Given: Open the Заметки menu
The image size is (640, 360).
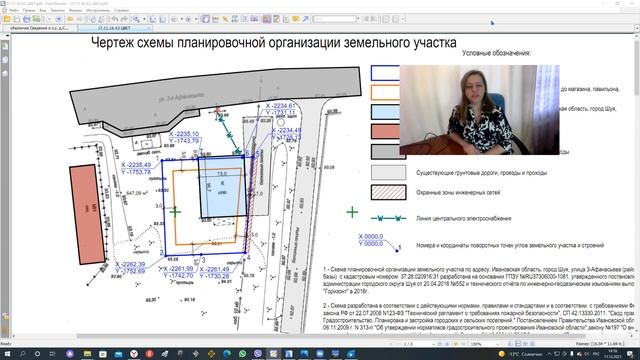Looking at the screenshot, I should coord(58,10).
